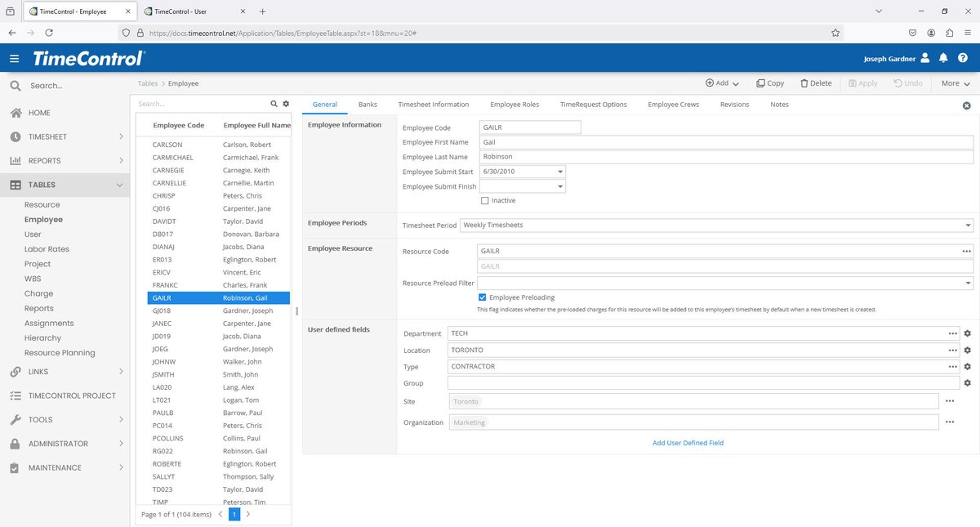Select the Labor Rates table in sidebar
The height and width of the screenshot is (527, 980).
(47, 249)
